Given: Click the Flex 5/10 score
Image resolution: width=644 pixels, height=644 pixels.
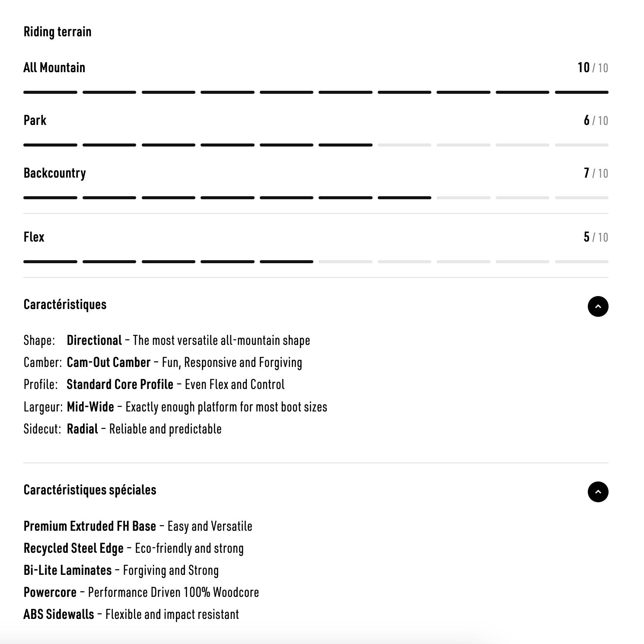Looking at the screenshot, I should [596, 237].
